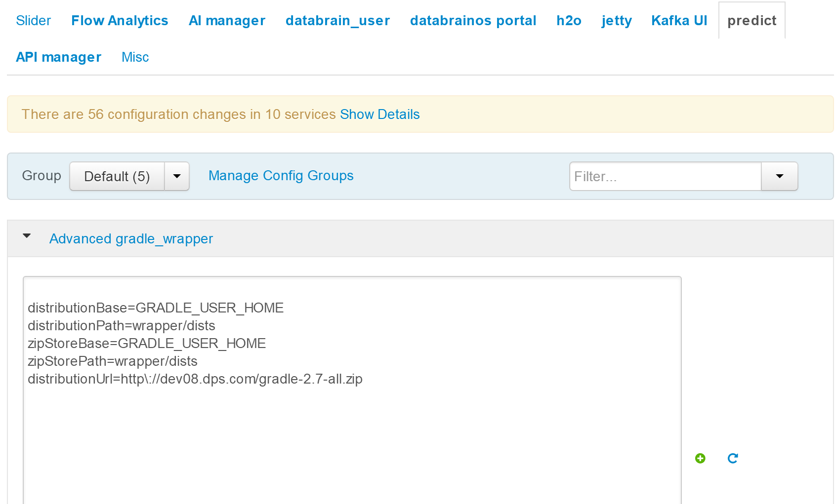This screenshot has height=504, width=835.
Task: Click the predict tab
Action: (752, 21)
